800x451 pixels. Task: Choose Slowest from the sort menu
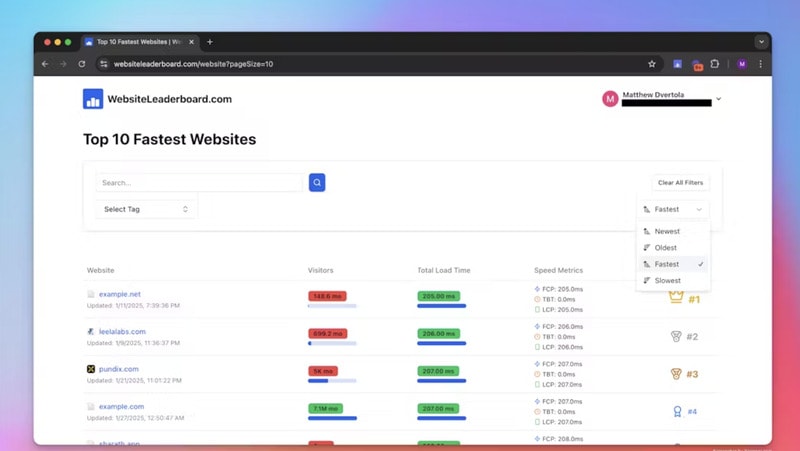tap(667, 281)
